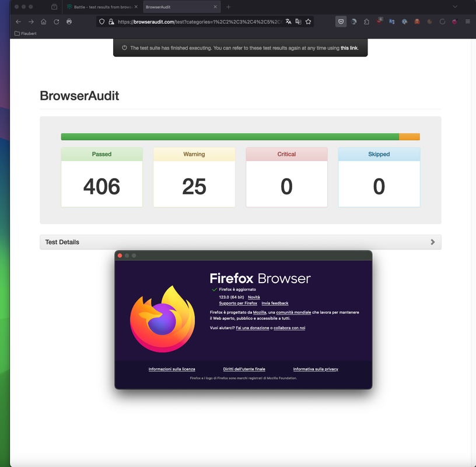Image resolution: width=476 pixels, height=467 pixels.
Task: Reload the BrowserAudit page
Action: [57, 22]
